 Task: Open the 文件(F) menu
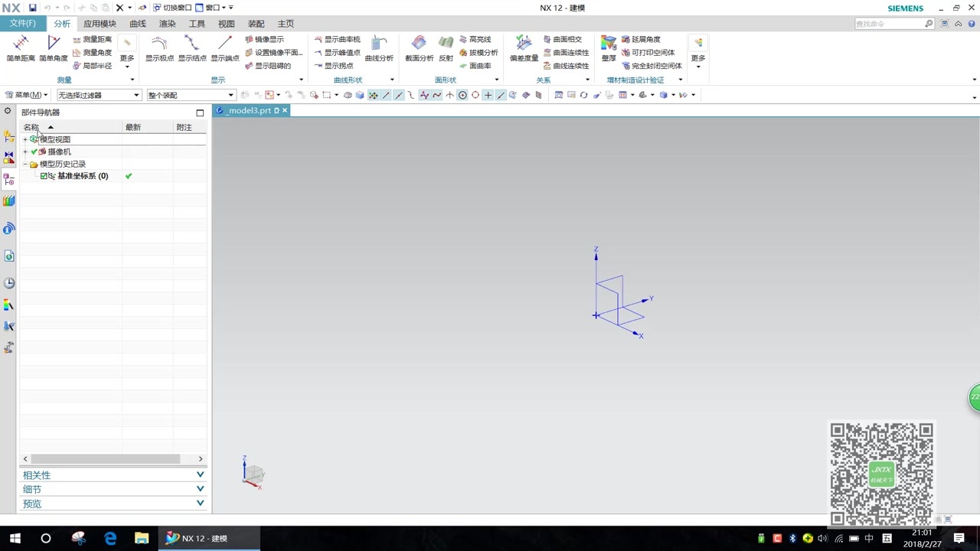(x=22, y=24)
